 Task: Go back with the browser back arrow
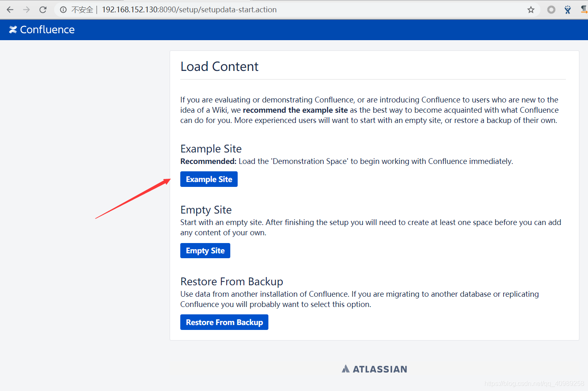[10, 9]
